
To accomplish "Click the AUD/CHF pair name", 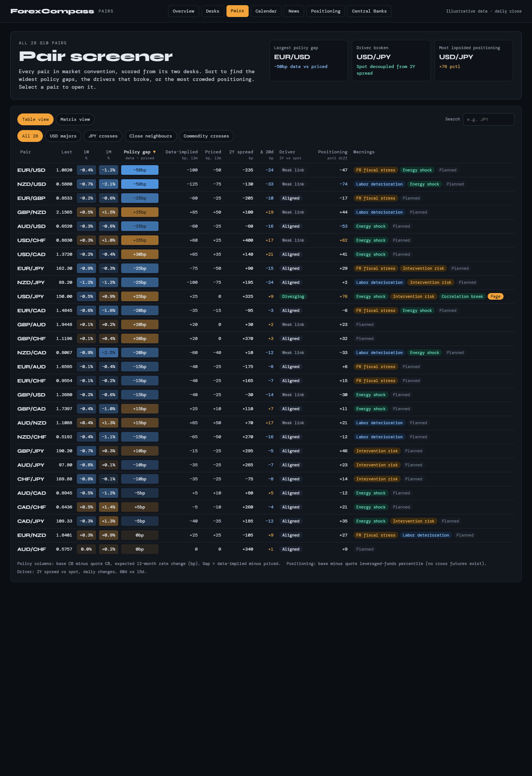I will 32,549.
